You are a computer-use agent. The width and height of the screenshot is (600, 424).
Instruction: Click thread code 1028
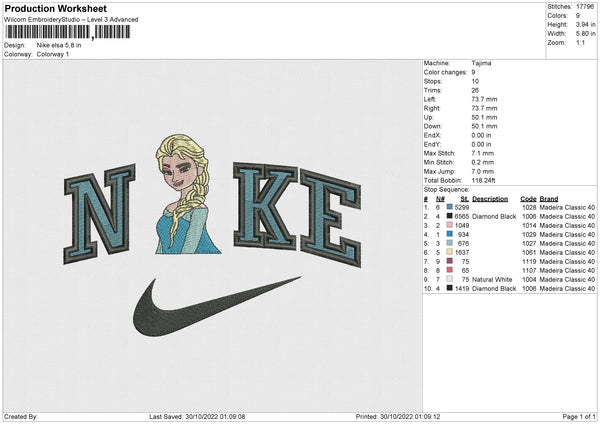pos(529,207)
